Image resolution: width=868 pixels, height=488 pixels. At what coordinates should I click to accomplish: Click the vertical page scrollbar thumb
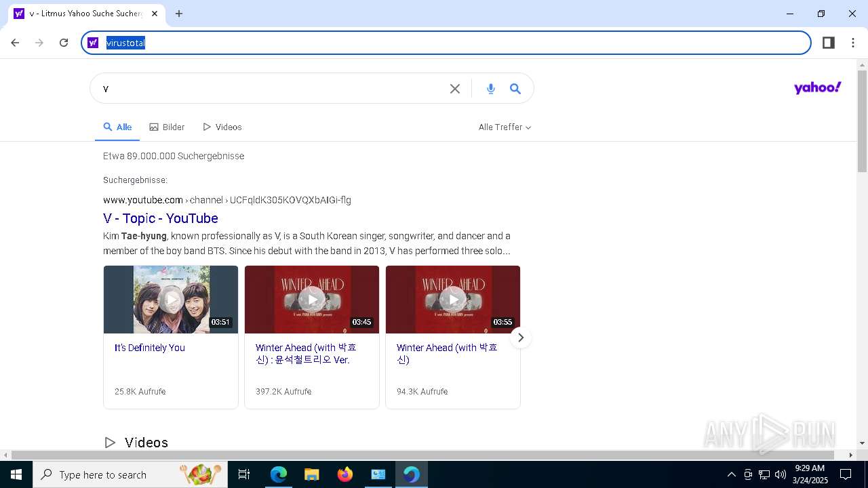point(863,121)
